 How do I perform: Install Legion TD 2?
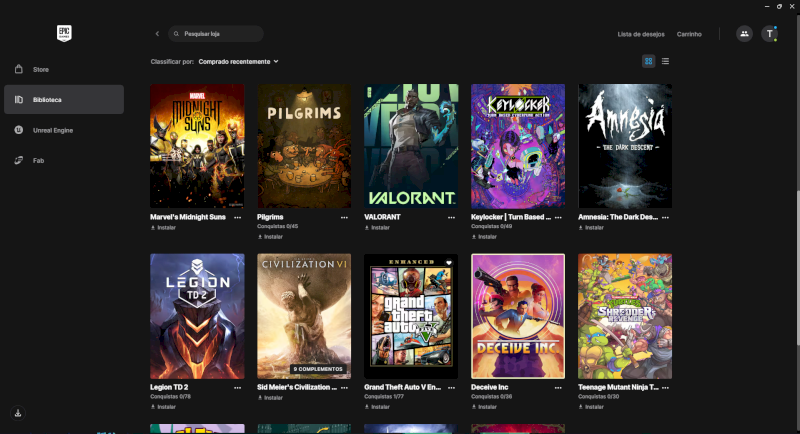(x=163, y=407)
